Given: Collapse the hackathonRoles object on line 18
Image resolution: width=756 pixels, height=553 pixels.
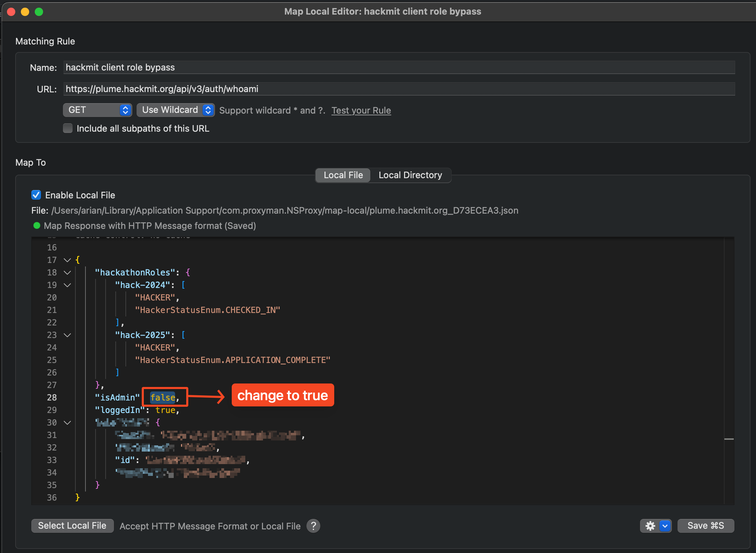Looking at the screenshot, I should tap(67, 273).
